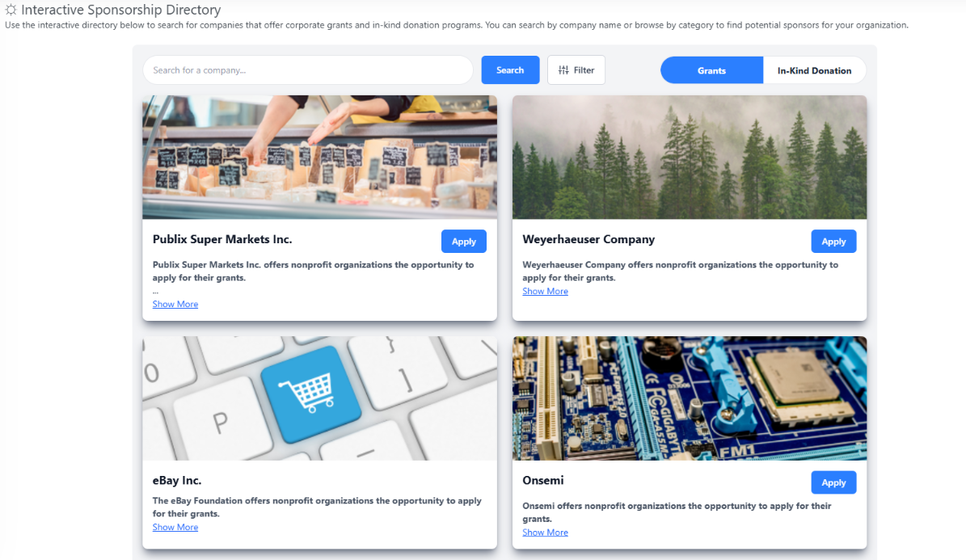Open the eBay shopping cart key image

point(320,398)
